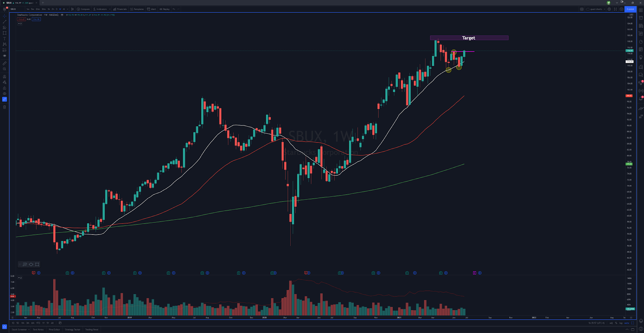This screenshot has width=644, height=333.
Task: Open the public chats panel
Action: point(641,67)
